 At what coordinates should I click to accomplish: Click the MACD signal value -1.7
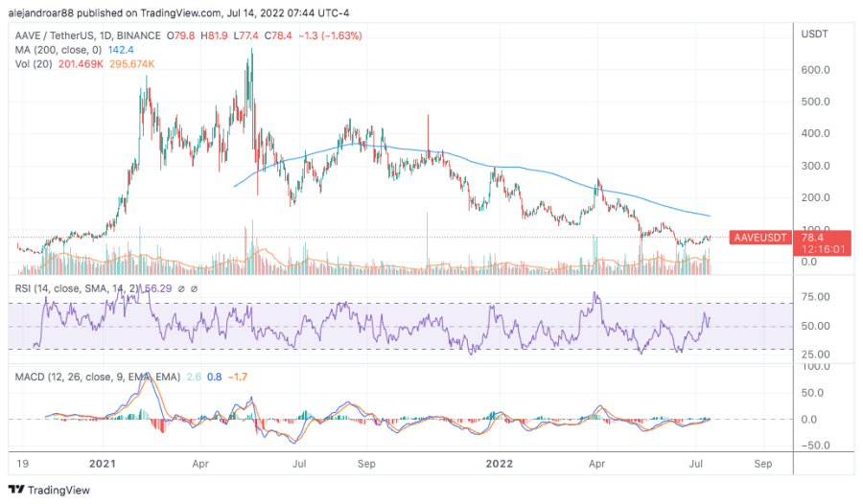[238, 377]
